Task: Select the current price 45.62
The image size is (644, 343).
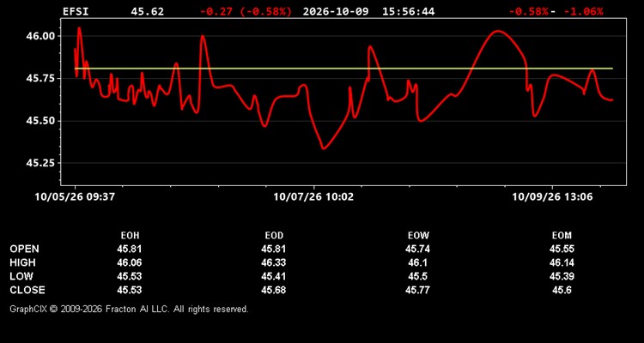Action: coord(147,11)
